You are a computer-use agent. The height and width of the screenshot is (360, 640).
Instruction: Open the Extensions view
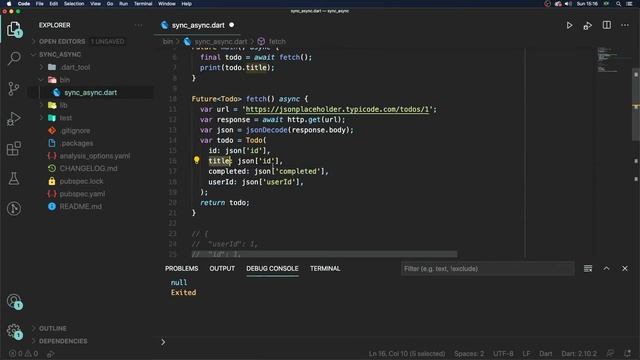click(14, 149)
